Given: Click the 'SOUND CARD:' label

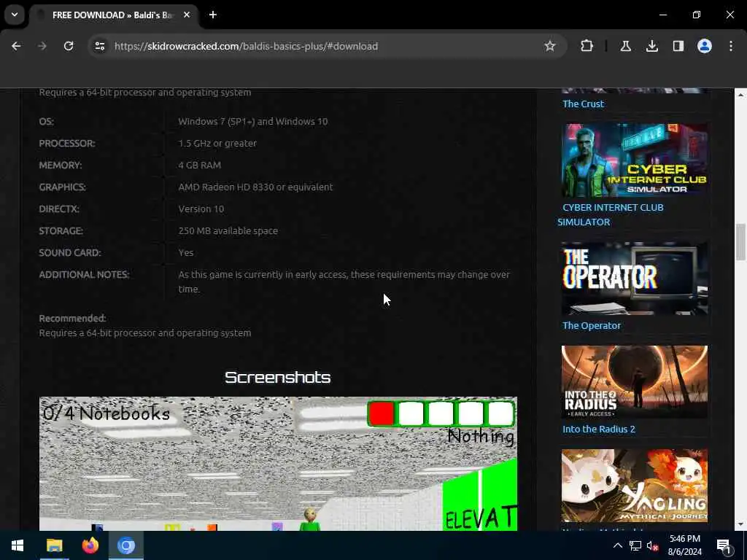Looking at the screenshot, I should 70,253.
